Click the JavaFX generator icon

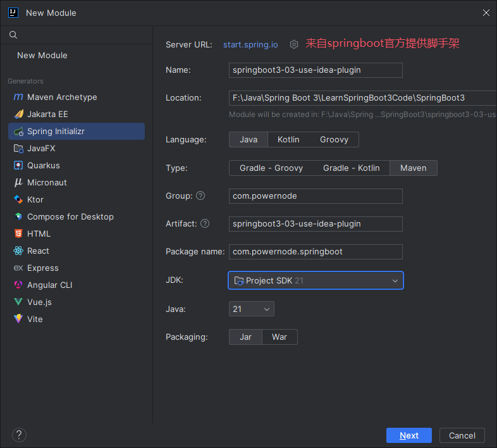coord(18,149)
